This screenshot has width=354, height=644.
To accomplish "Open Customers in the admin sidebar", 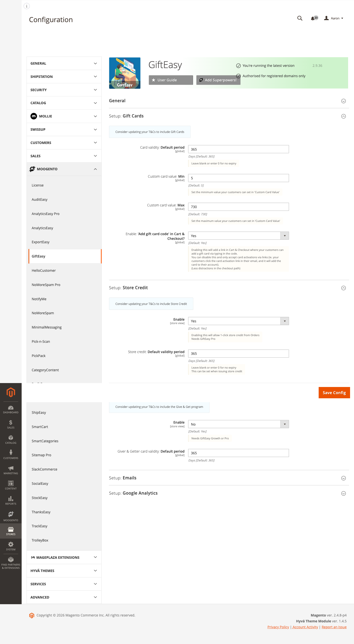I will (x=11, y=455).
